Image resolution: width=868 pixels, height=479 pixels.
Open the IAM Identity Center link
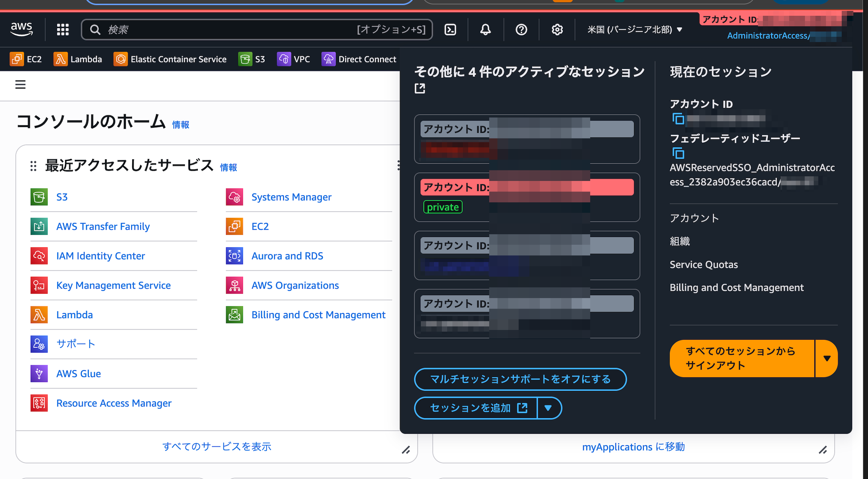coord(101,256)
